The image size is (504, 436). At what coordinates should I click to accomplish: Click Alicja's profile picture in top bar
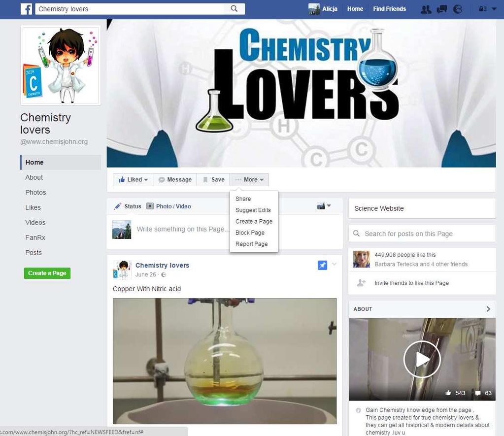pos(314,9)
